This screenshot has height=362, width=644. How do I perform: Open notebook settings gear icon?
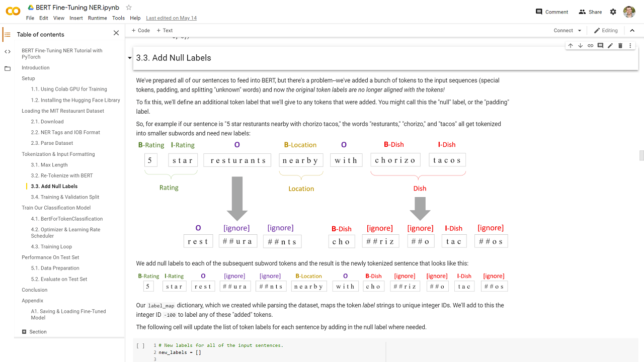[613, 12]
